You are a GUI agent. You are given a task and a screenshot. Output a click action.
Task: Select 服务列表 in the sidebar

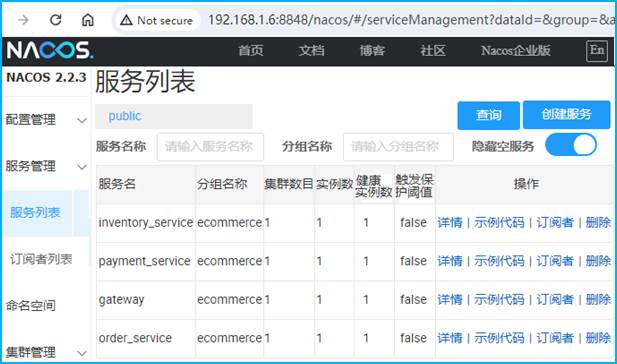35,212
